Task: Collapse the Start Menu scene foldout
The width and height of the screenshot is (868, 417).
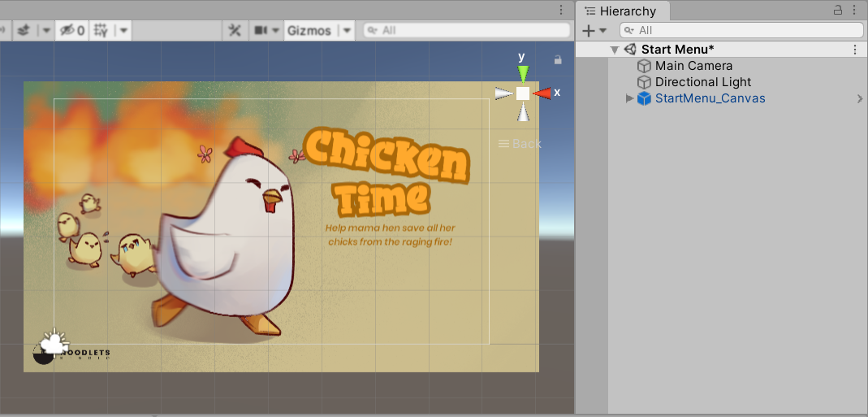Action: point(615,50)
